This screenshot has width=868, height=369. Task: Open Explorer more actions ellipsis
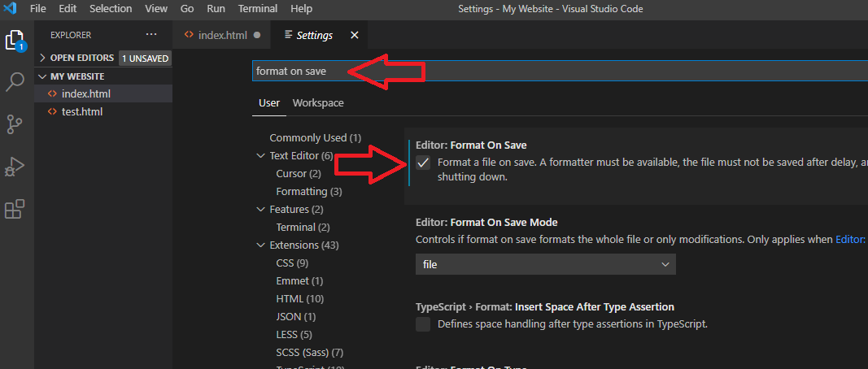click(151, 34)
